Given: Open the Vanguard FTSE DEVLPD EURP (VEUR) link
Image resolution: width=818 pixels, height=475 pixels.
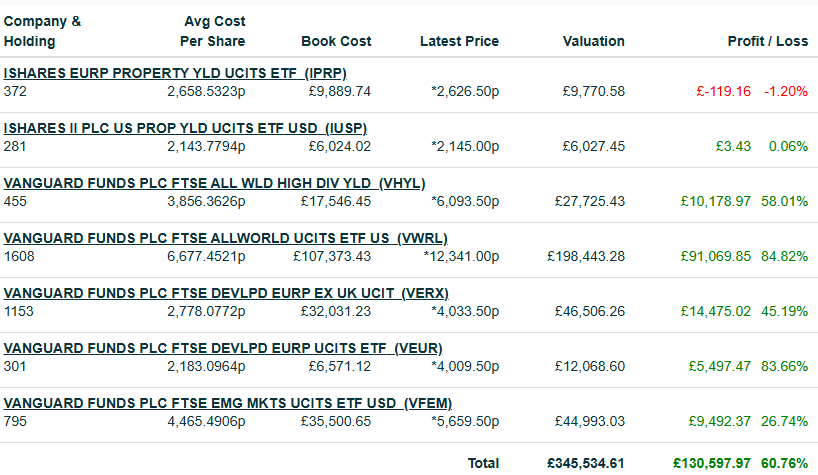Looking at the screenshot, I should click(x=223, y=348).
